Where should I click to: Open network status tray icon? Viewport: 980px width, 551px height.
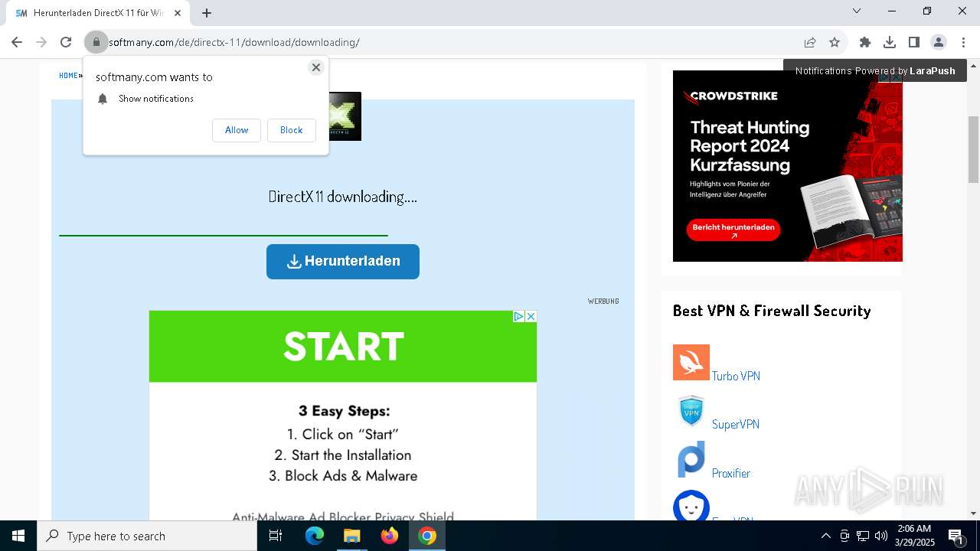coord(863,536)
